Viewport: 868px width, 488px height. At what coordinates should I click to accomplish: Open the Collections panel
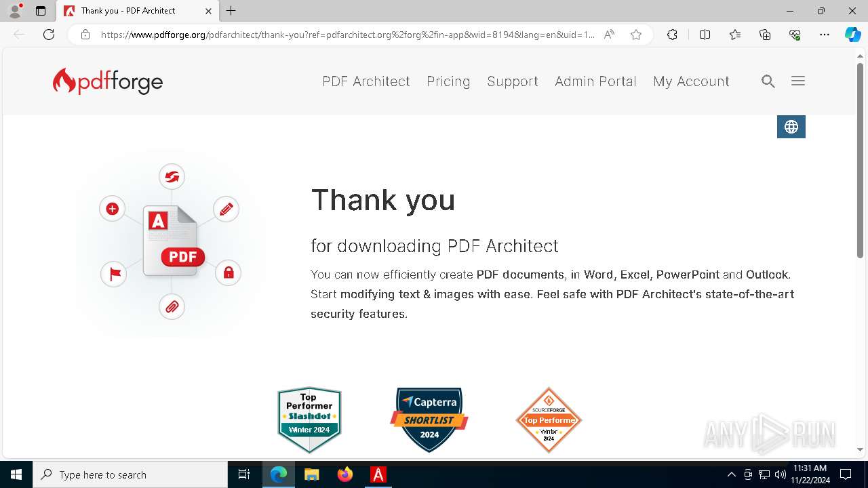pos(765,35)
